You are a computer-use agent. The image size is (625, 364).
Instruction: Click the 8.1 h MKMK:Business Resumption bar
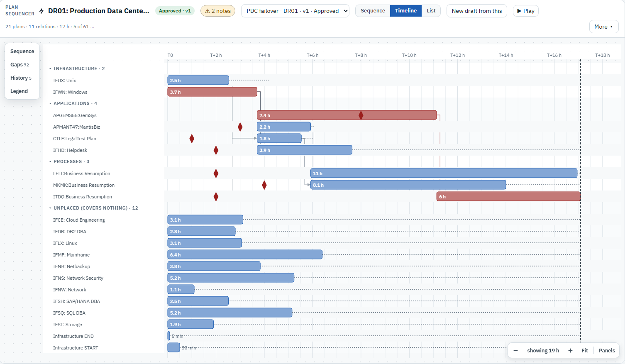pyautogui.click(x=408, y=185)
